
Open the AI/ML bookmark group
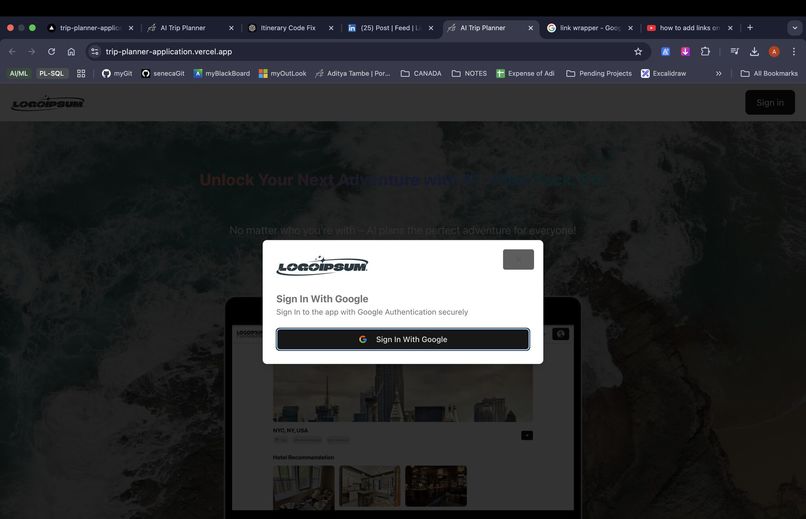pos(19,73)
